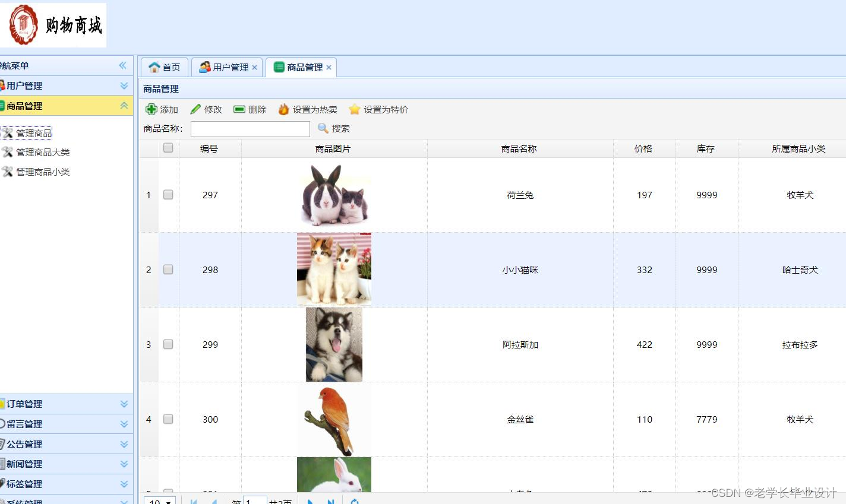
Task: Click the price cell 332
Action: [x=645, y=270]
